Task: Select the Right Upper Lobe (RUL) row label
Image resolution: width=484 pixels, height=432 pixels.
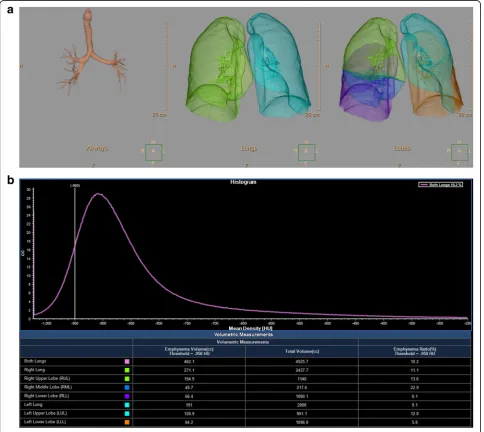Action: (47, 379)
